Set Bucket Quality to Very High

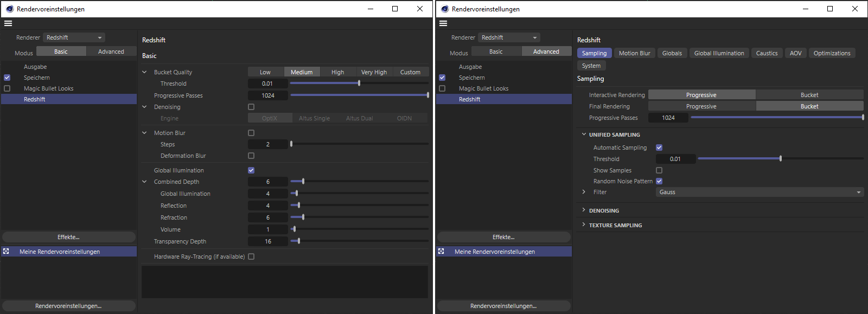point(374,72)
